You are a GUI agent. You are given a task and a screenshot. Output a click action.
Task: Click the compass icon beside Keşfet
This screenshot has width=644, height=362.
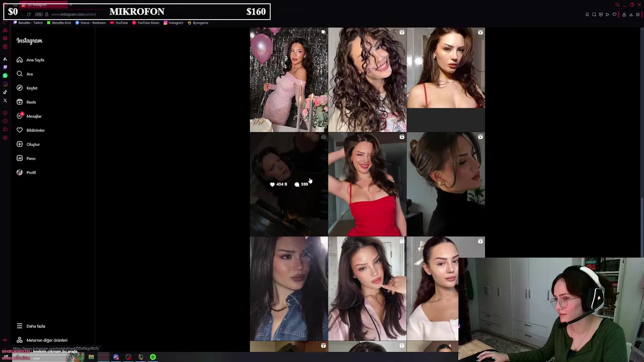[20, 88]
